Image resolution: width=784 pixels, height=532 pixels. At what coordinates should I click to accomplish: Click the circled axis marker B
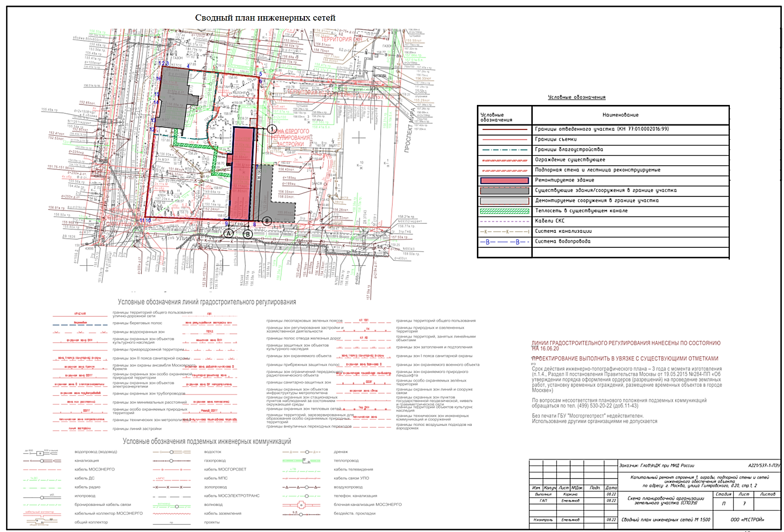(x=248, y=234)
